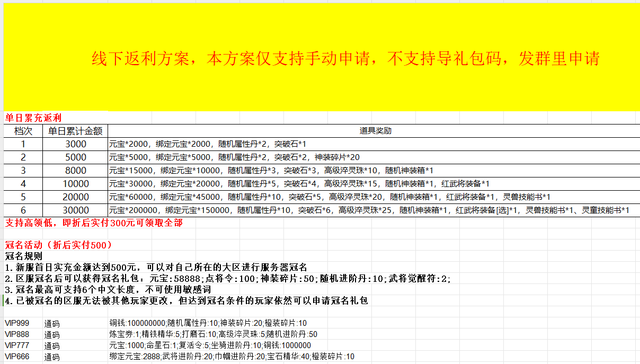Image resolution: width=640 pixels, height=364 pixels.
Task: Click the VIP777 cell
Action: click(x=17, y=345)
